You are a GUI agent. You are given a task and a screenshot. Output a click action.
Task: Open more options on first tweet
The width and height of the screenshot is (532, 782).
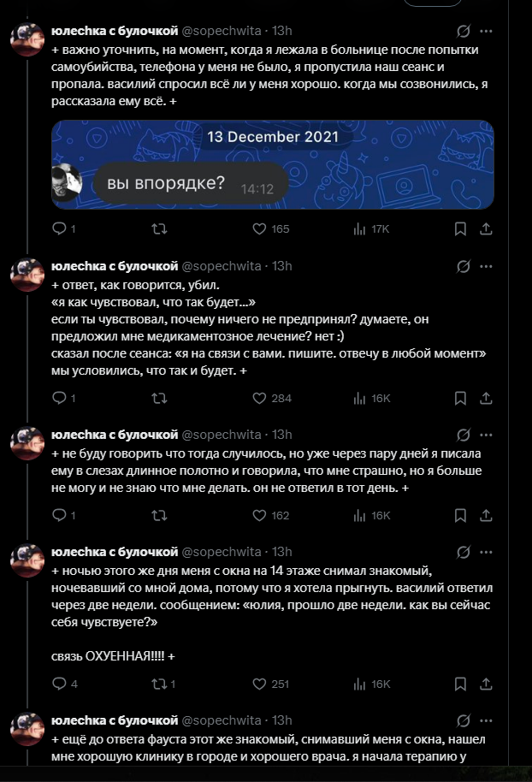coord(486,31)
